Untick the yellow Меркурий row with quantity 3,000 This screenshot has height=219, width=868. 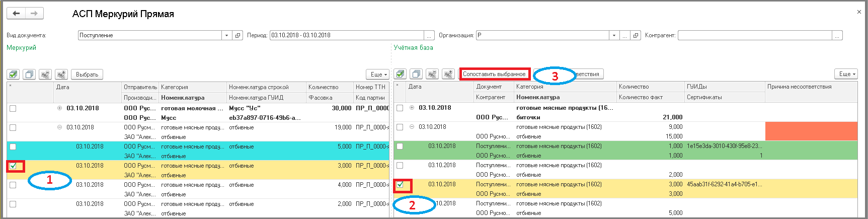pyautogui.click(x=13, y=166)
